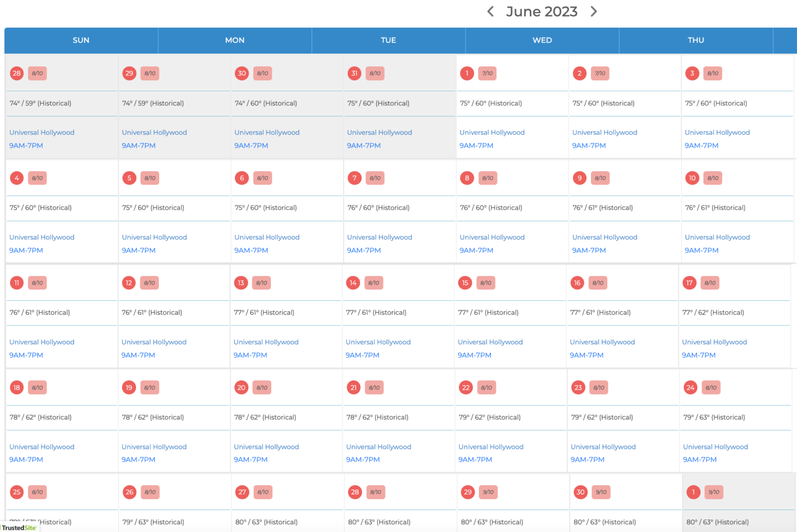The image size is (797, 532).
Task: Open Universal Hollywood link for June 12
Action: 154,342
